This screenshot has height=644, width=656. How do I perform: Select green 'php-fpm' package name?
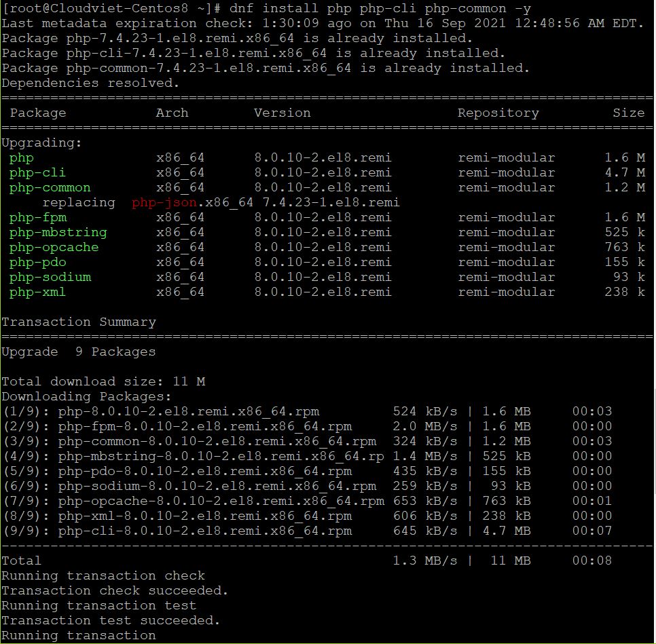[38, 218]
